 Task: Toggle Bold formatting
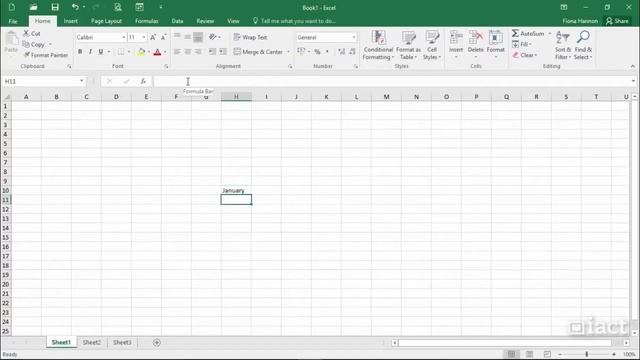pos(80,52)
